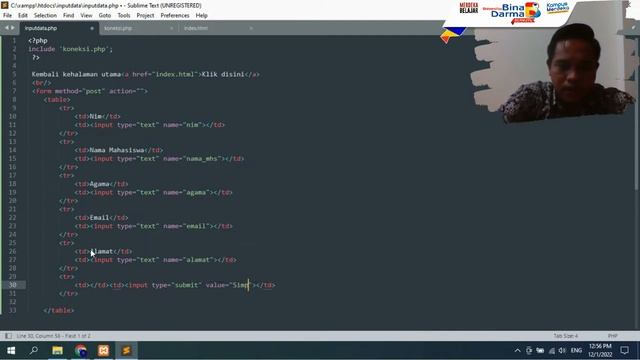Click the Line 30, Column status text
The image size is (640, 360).
[53, 336]
